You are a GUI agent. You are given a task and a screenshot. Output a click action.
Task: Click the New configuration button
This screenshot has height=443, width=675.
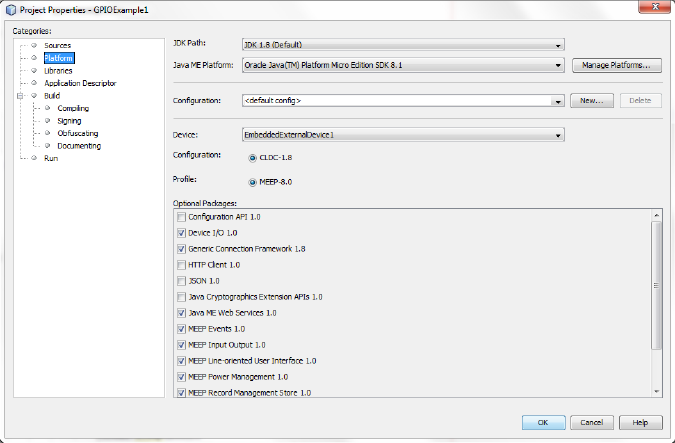tap(591, 100)
